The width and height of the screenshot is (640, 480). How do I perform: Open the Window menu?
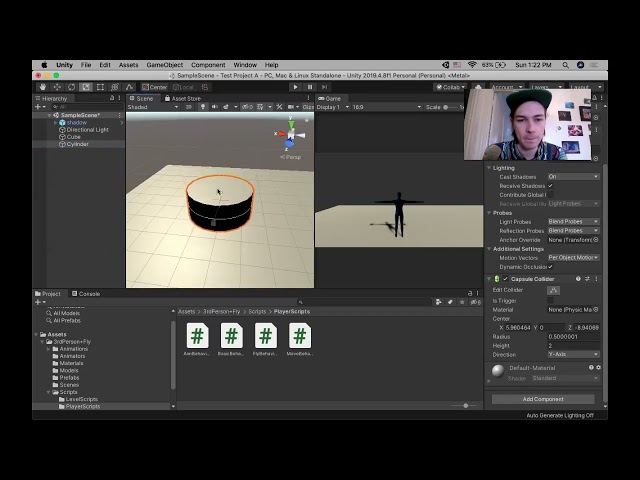[x=245, y=65]
